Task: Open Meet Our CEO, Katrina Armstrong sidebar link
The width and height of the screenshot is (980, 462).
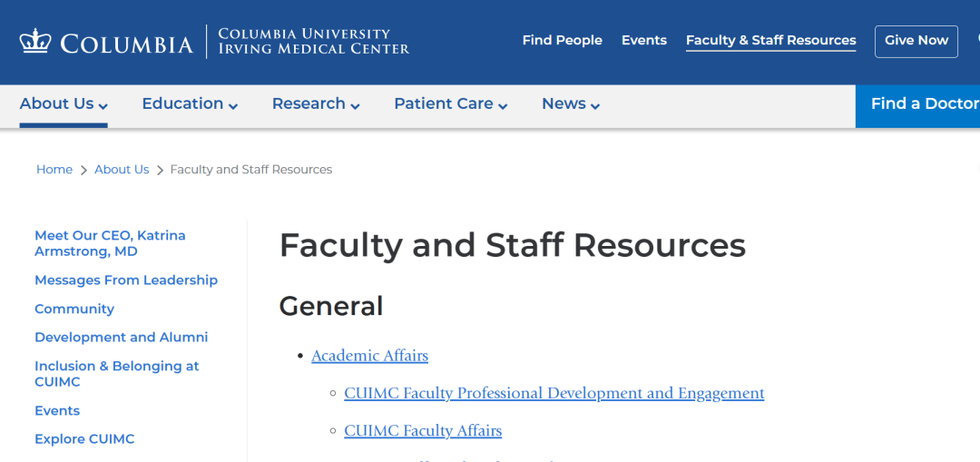Action: (x=110, y=244)
